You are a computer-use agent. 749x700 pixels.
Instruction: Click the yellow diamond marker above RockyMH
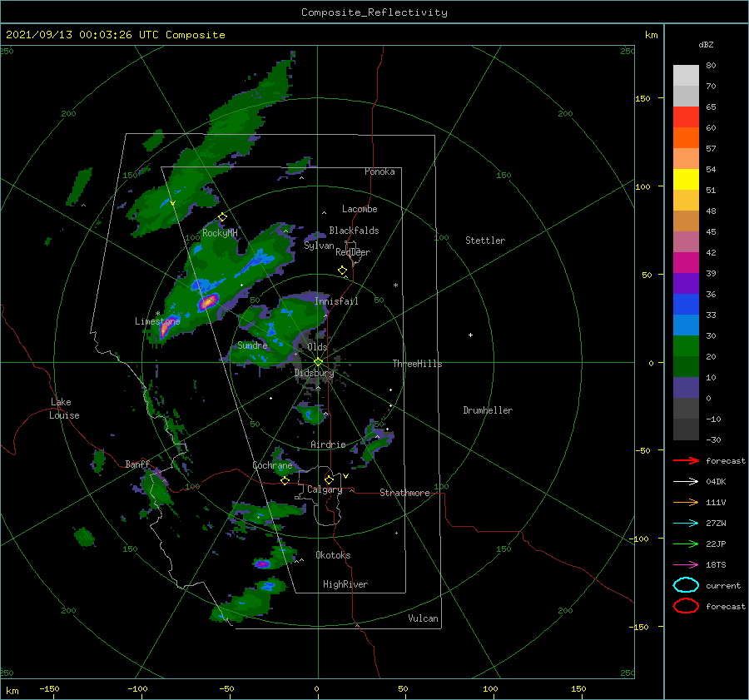[222, 217]
